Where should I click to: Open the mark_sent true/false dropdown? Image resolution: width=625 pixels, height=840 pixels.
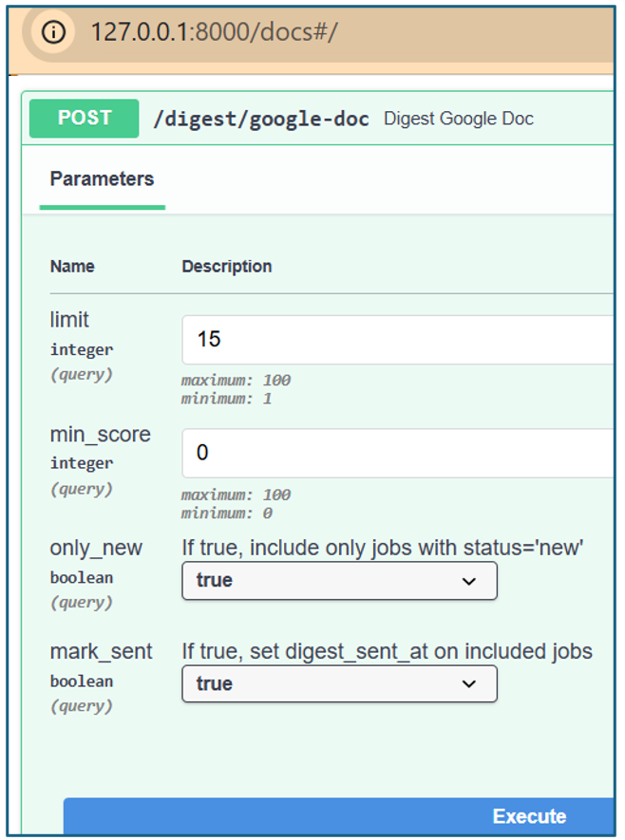339,683
